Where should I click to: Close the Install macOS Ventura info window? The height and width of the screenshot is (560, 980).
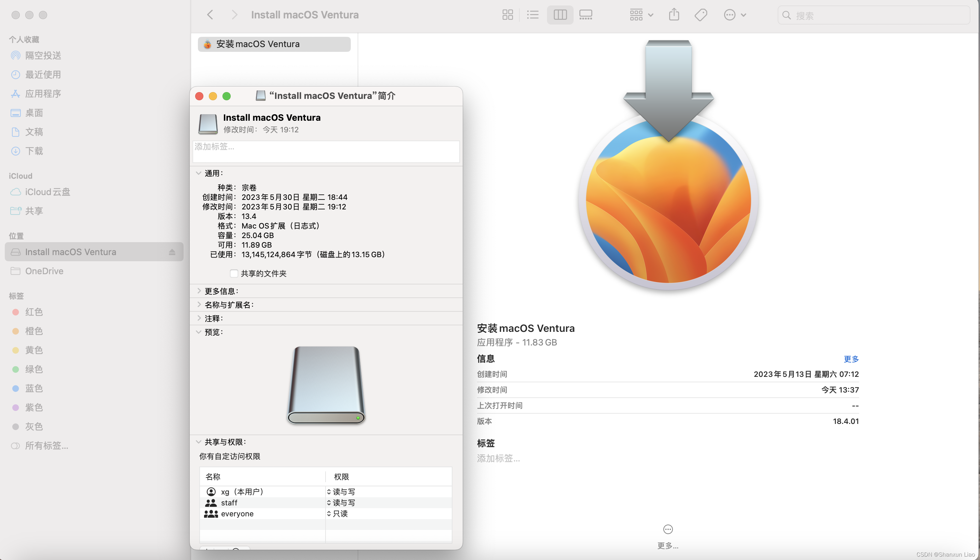click(x=199, y=96)
